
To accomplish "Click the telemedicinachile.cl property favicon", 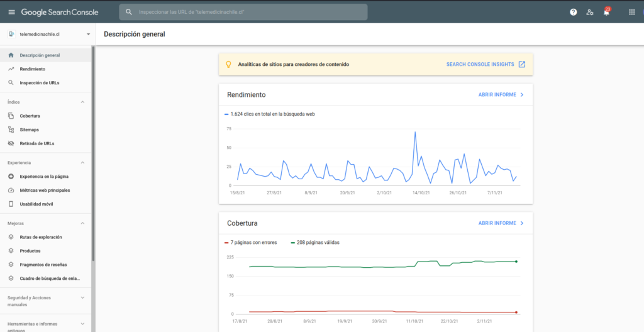I will point(11,34).
